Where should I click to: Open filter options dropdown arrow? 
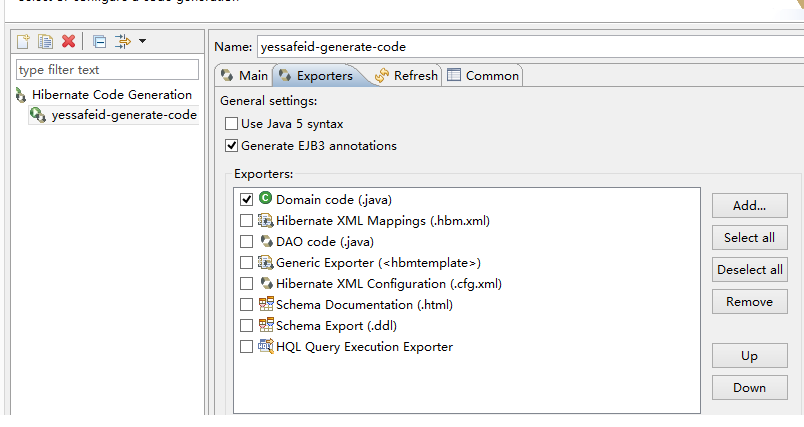143,41
